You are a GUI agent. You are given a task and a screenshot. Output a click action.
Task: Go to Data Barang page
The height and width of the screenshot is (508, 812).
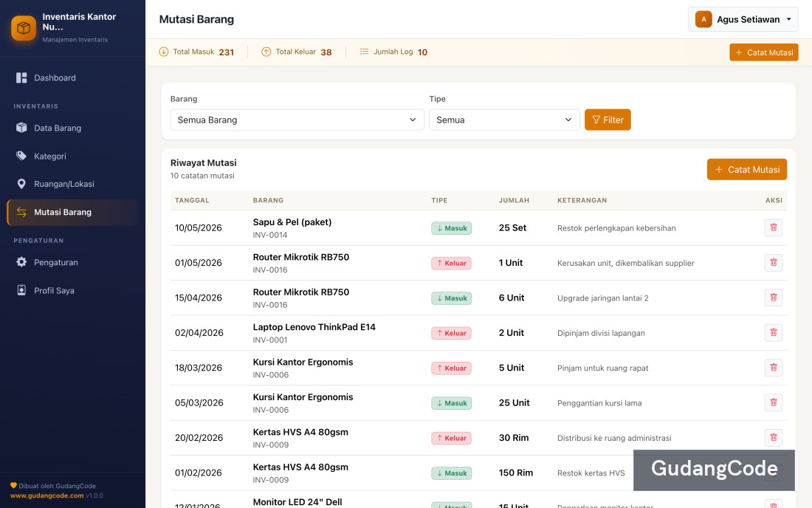coord(72,128)
